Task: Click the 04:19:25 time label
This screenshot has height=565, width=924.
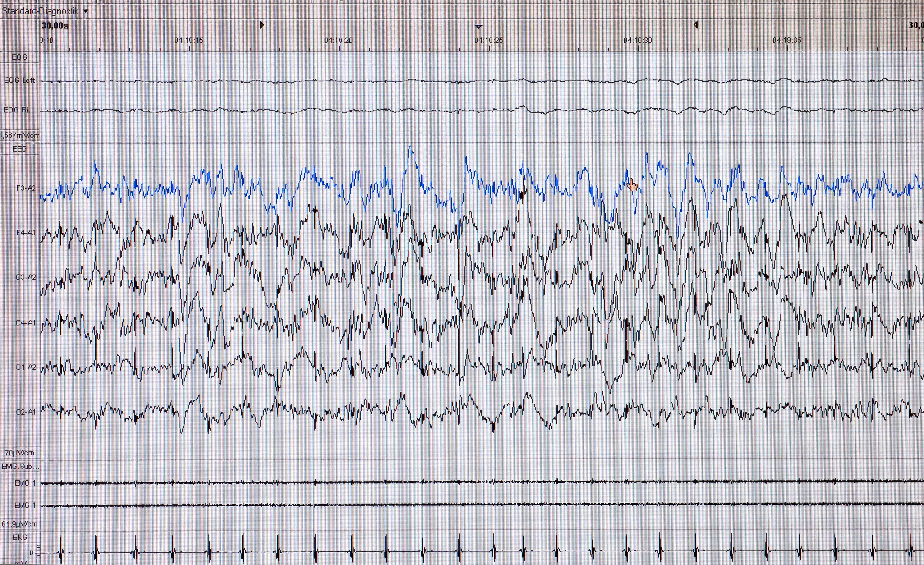Action: pyautogui.click(x=488, y=41)
